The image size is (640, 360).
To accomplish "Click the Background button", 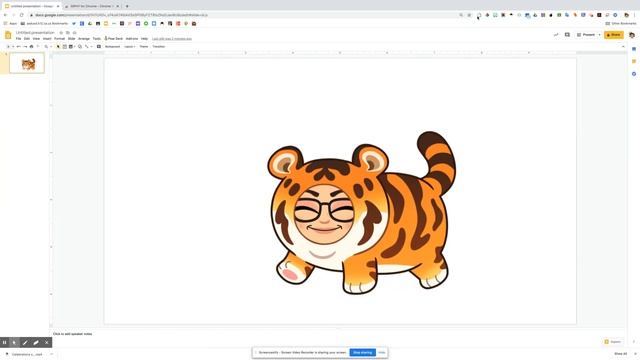I will (x=112, y=47).
